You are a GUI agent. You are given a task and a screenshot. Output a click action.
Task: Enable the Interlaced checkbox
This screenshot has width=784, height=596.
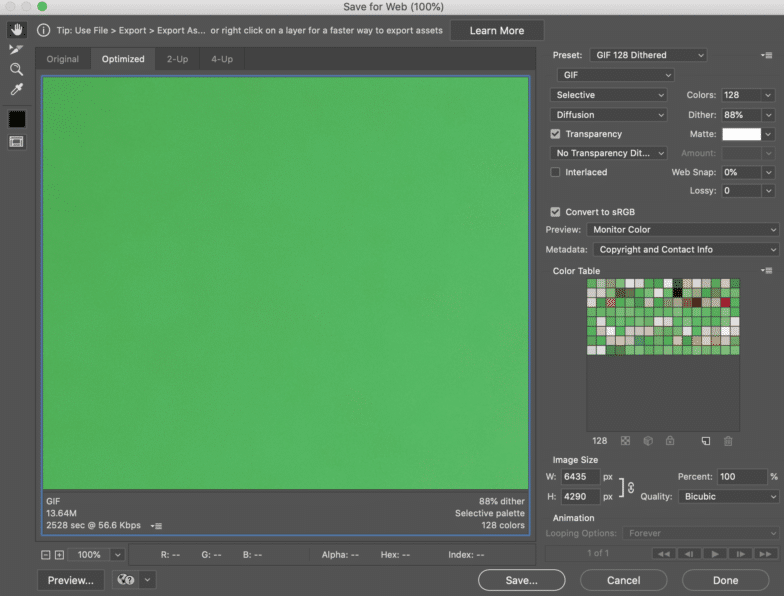click(x=556, y=172)
